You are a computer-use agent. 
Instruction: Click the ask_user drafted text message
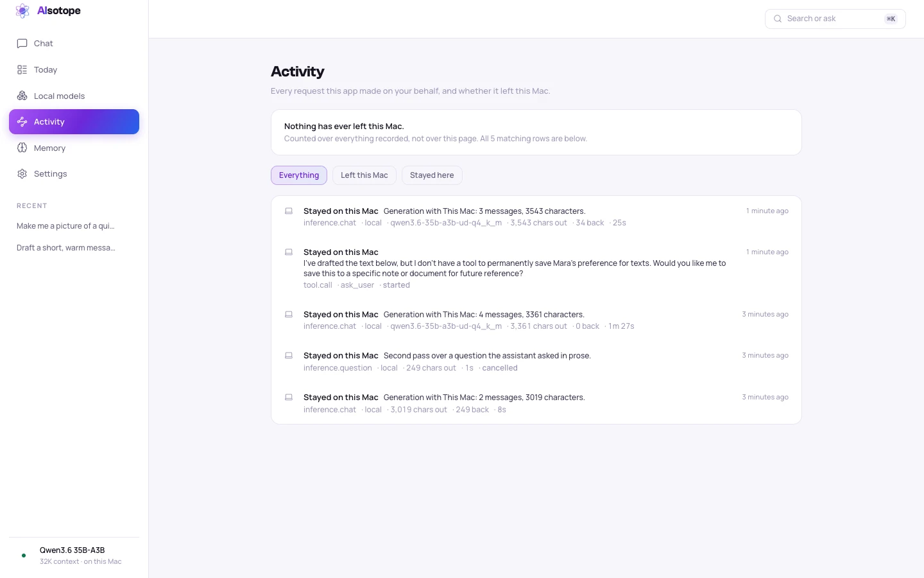pyautogui.click(x=515, y=268)
